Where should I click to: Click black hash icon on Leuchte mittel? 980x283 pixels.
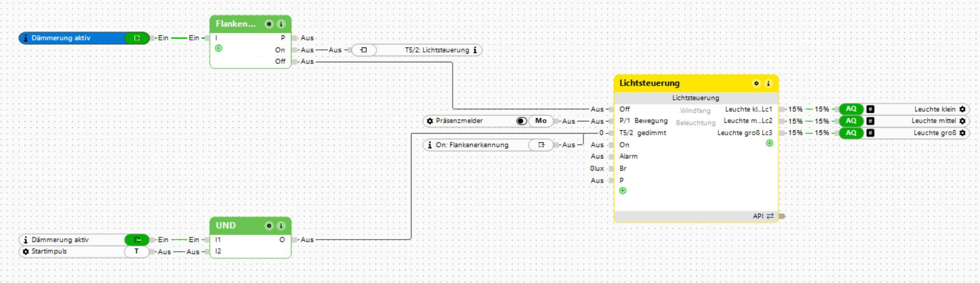pos(870,121)
